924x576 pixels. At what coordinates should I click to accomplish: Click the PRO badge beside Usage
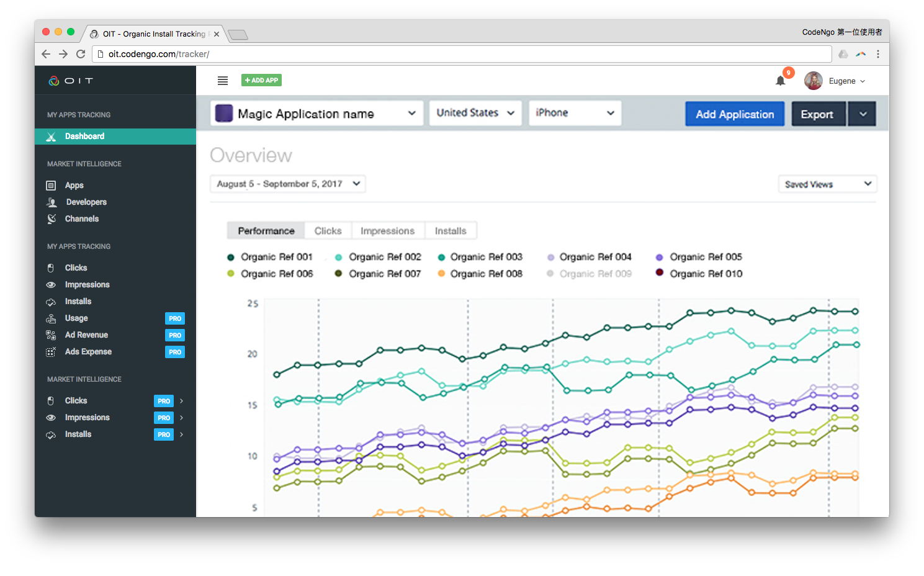point(175,318)
